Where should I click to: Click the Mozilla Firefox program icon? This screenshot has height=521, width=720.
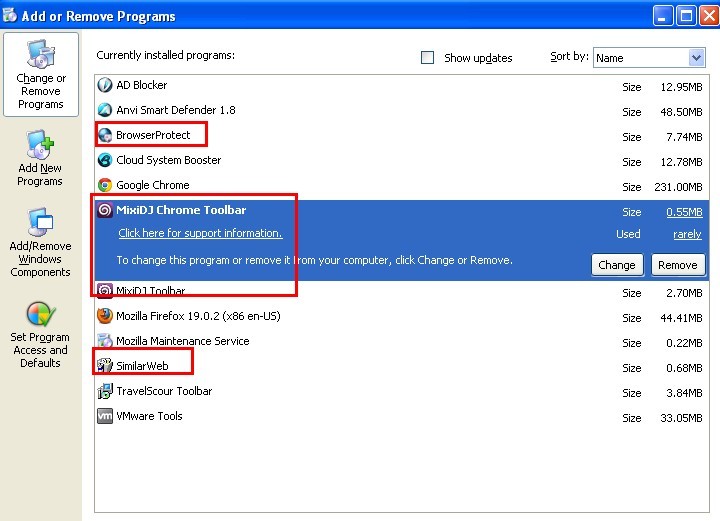(x=105, y=316)
